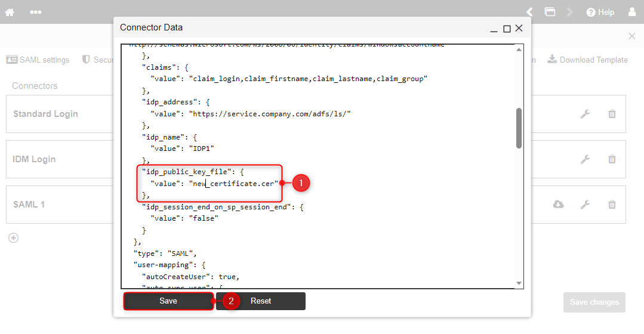644x334 pixels.
Task: Click the "user-mapping" key line
Action: click(x=170, y=265)
